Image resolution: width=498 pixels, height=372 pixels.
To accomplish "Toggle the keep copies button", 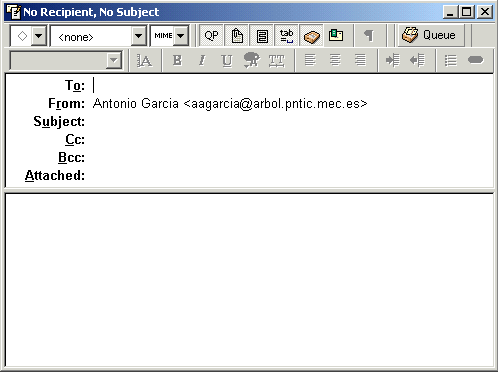I will [311, 35].
